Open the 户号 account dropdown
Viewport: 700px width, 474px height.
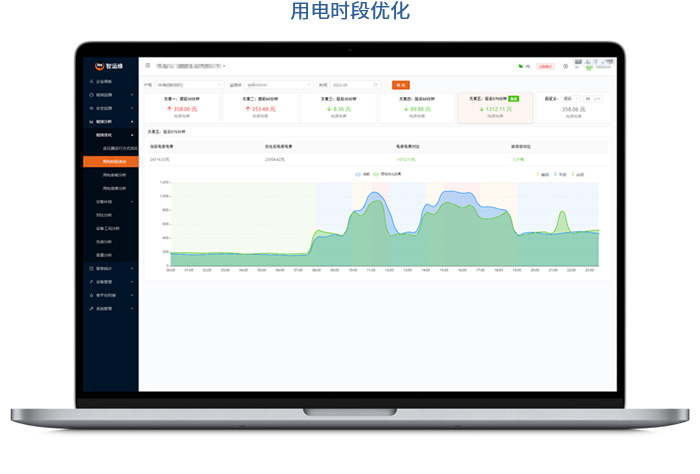tap(189, 85)
